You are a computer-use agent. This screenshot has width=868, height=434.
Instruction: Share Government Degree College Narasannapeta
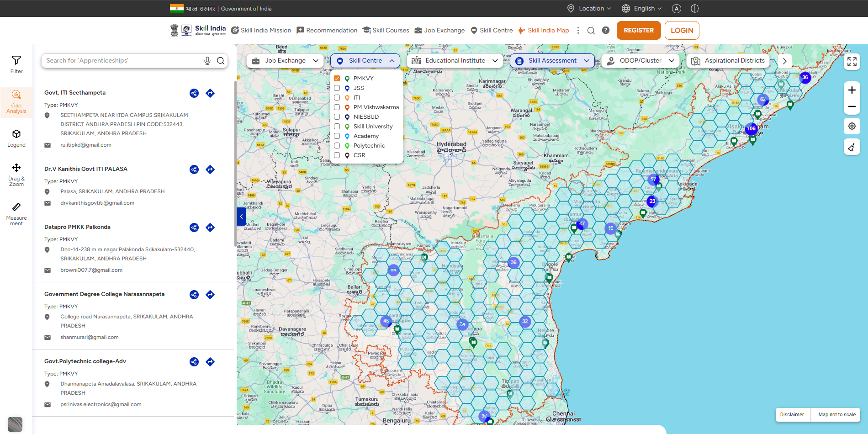pos(194,295)
